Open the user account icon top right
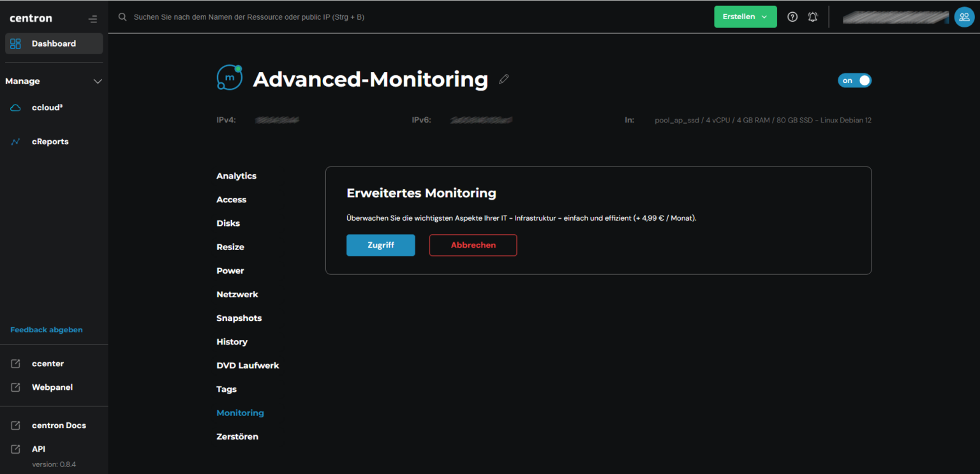Viewport: 980px width, 474px height. (x=964, y=17)
